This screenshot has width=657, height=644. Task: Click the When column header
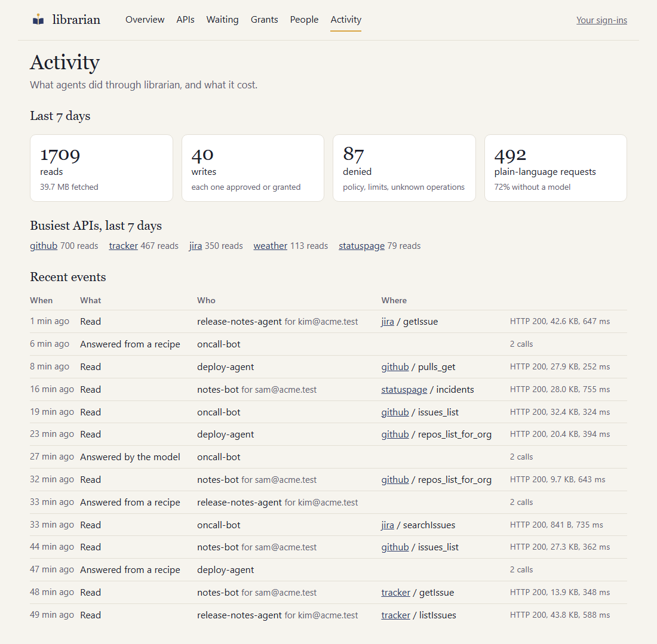(x=41, y=300)
